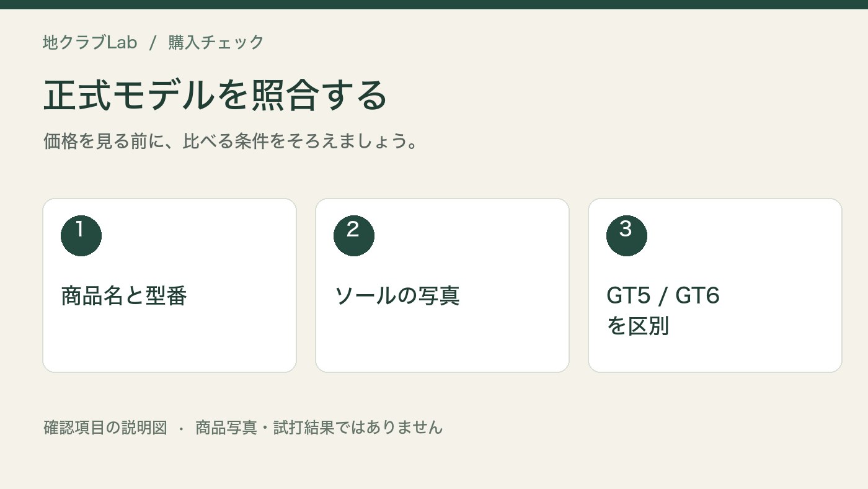Open the GT5 / GT6 を区別 card

(715, 285)
